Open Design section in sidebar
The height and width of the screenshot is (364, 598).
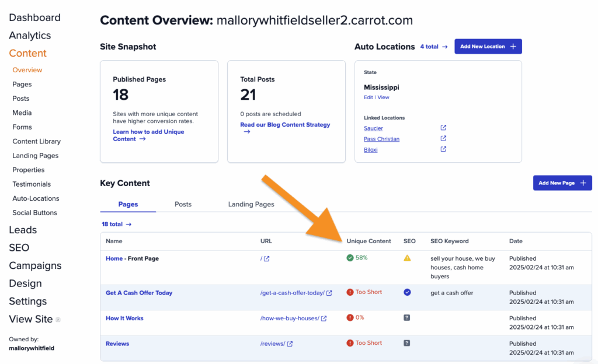click(x=25, y=283)
